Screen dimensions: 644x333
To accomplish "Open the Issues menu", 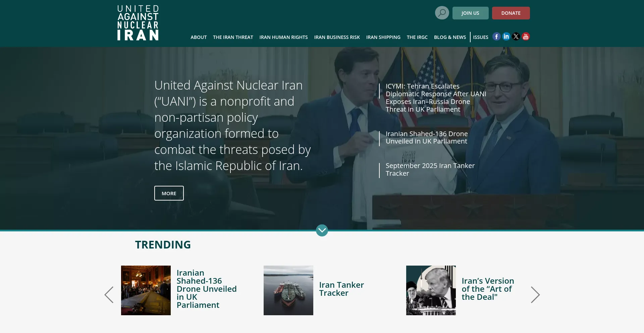I will [x=480, y=37].
